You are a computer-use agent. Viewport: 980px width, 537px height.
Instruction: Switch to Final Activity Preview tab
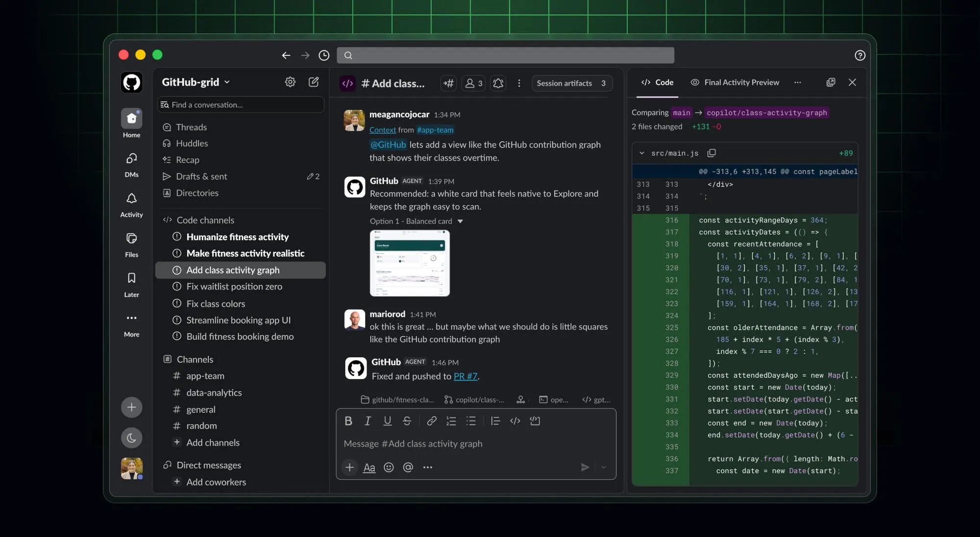[735, 82]
